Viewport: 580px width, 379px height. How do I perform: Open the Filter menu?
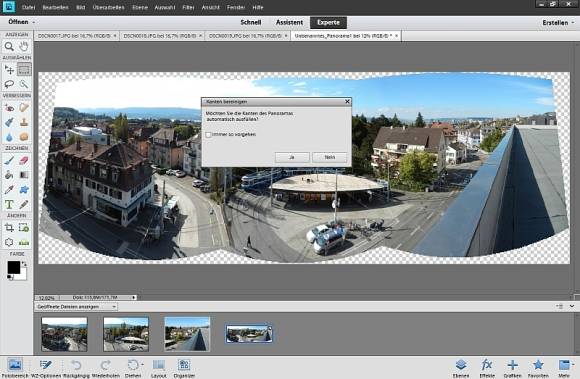click(x=188, y=7)
